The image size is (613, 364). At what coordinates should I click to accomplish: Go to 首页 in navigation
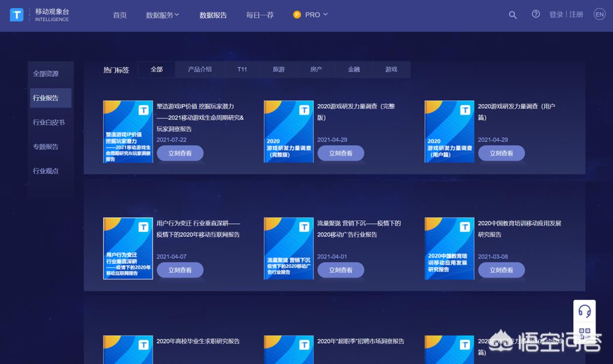coord(120,15)
